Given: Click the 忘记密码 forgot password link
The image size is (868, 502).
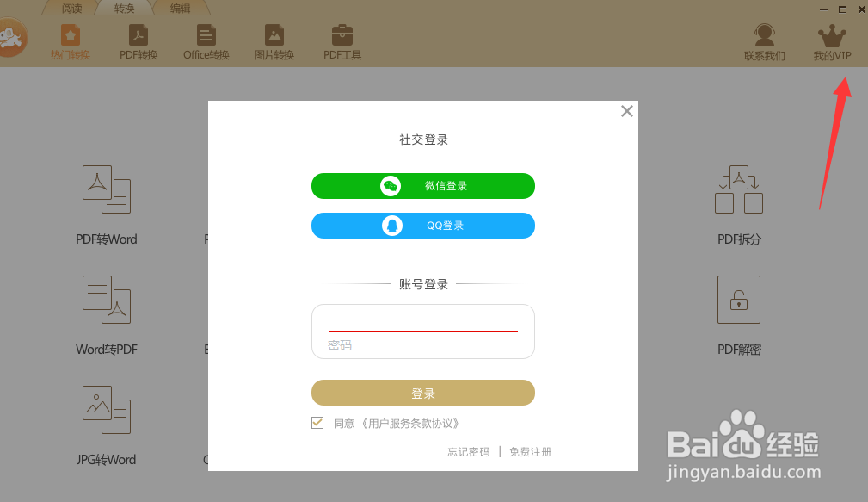Looking at the screenshot, I should pyautogui.click(x=468, y=451).
